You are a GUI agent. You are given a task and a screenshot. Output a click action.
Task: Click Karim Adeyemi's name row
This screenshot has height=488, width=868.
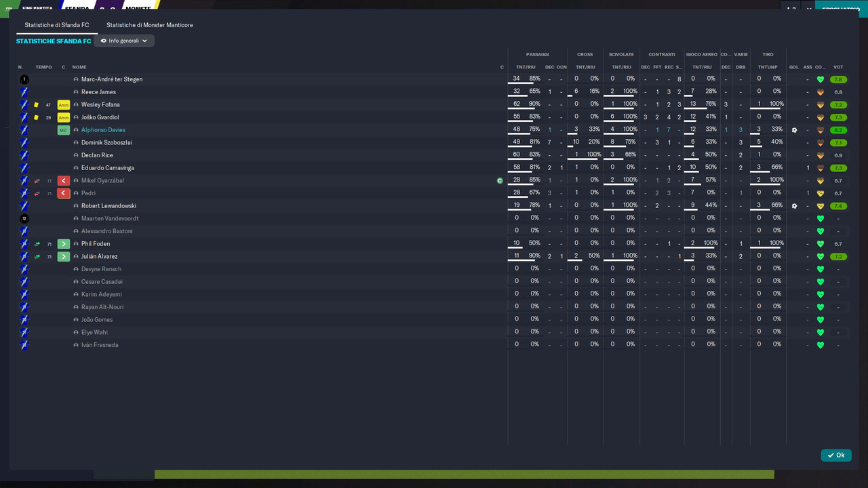coord(102,295)
